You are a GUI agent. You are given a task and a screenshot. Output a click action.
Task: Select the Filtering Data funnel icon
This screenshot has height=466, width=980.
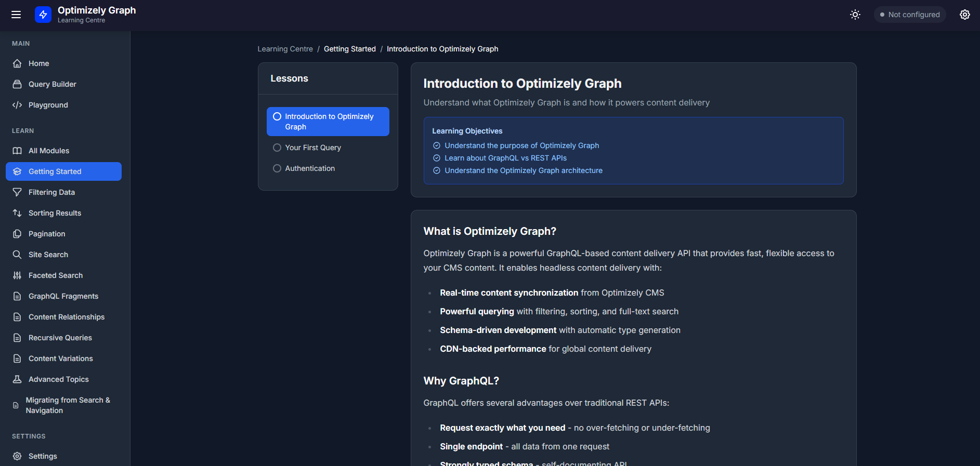point(17,192)
